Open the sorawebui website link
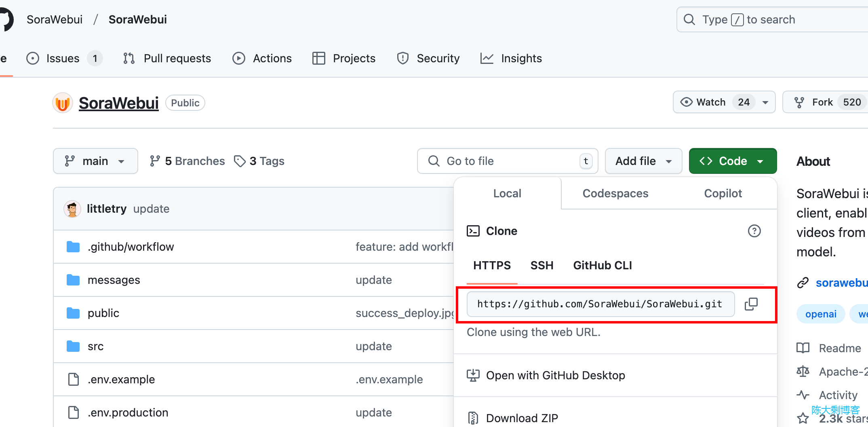Image resolution: width=868 pixels, height=427 pixels. (x=841, y=283)
